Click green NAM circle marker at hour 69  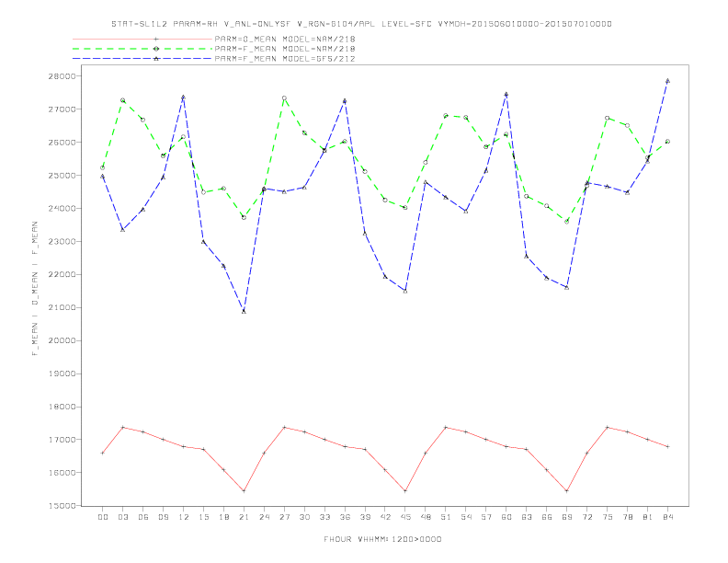566,222
